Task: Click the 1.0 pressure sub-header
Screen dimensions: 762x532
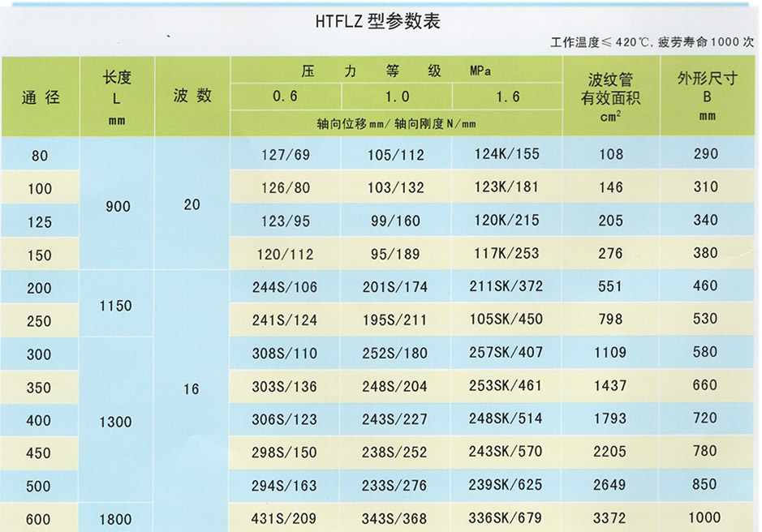Action: pos(396,97)
